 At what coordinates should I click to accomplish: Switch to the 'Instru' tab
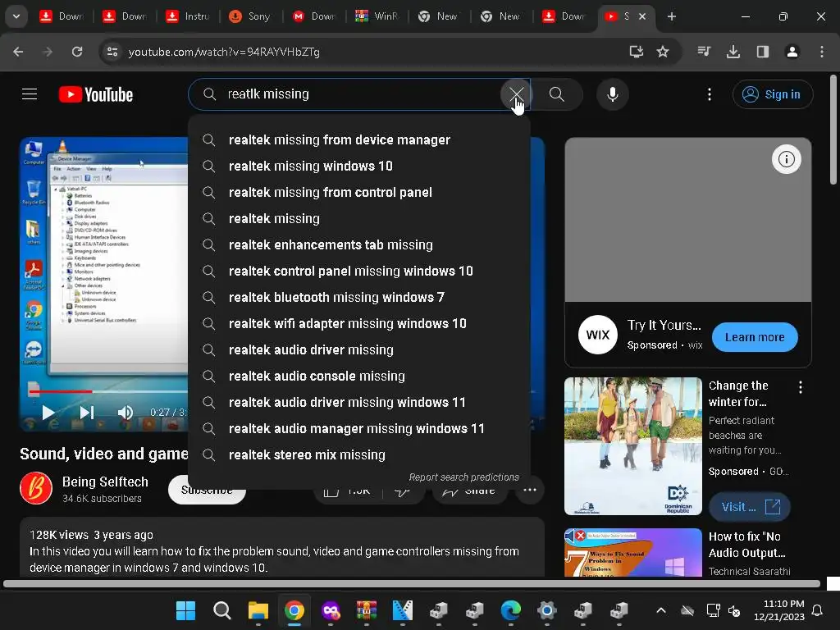(189, 16)
